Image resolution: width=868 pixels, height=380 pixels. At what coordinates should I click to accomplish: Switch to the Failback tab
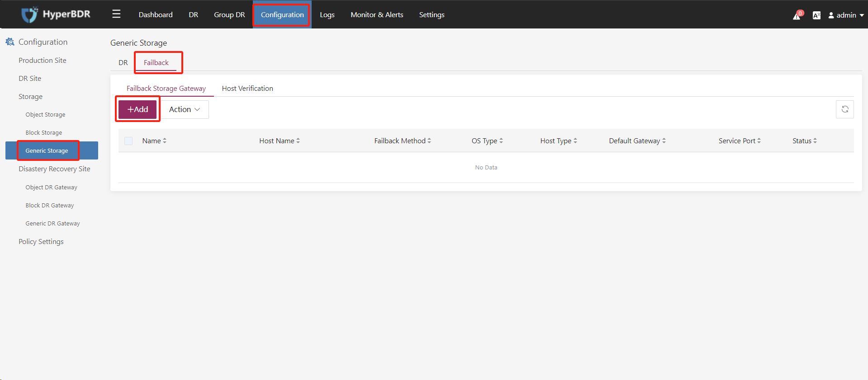(156, 62)
